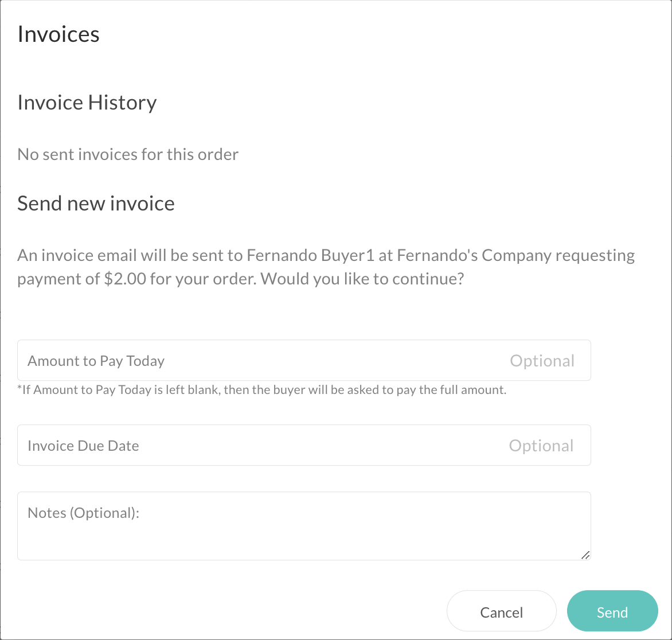Click the 'Amount to Pay Today' label
Viewport: 672px width, 640px height.
pos(96,361)
